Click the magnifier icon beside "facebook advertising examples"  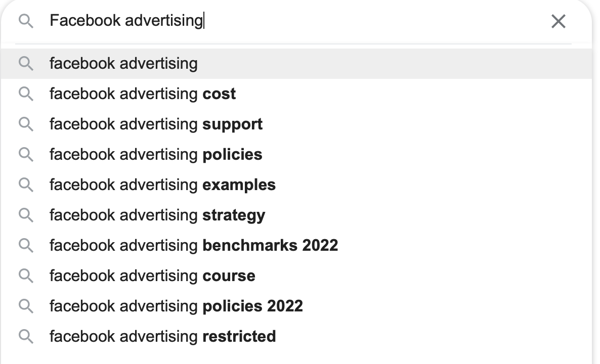click(x=26, y=185)
